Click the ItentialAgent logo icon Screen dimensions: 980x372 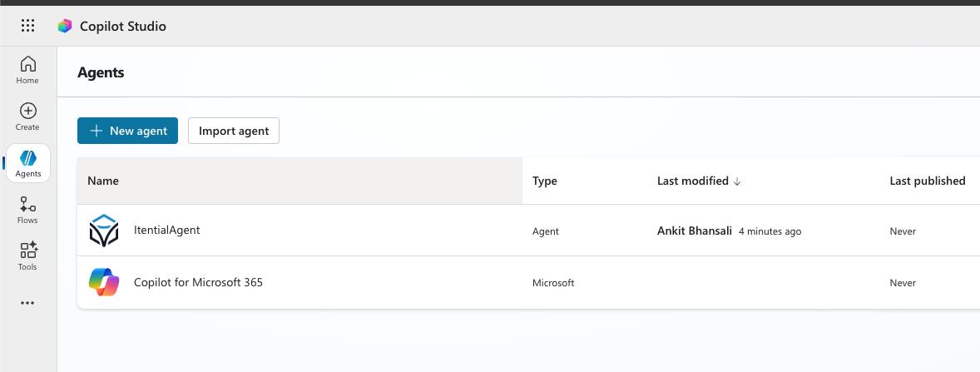[104, 230]
